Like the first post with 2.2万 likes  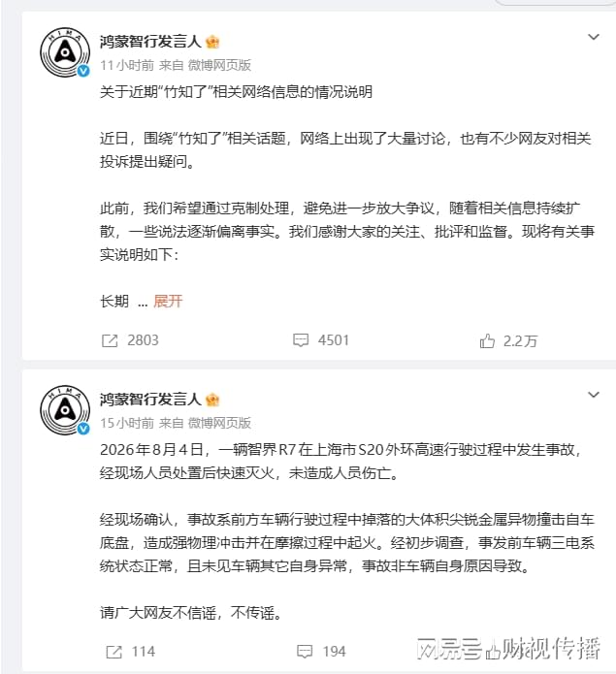click(487, 341)
